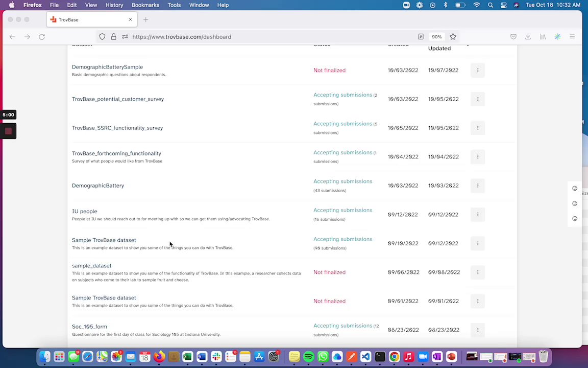Open the Tools menu
Image resolution: width=588 pixels, height=368 pixels.
coord(174,5)
